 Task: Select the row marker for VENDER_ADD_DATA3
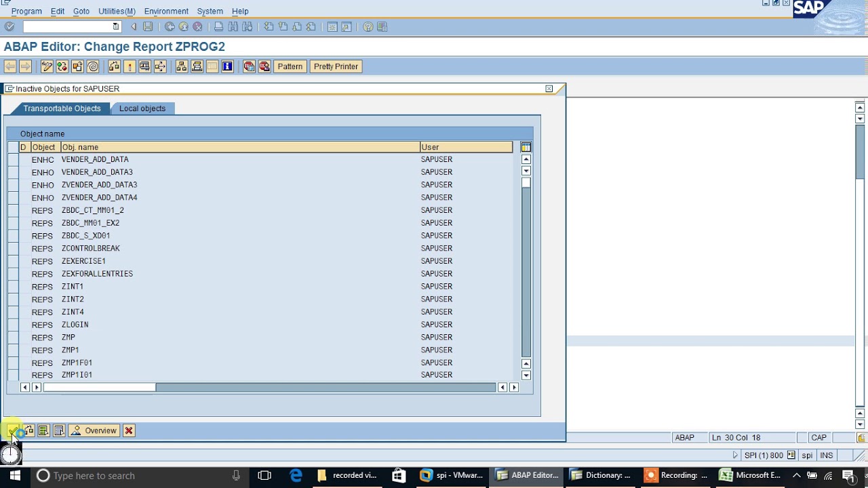[13, 172]
